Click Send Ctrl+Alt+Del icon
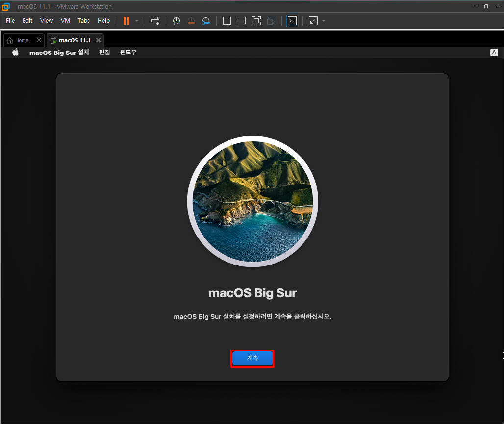The width and height of the screenshot is (504, 424). (155, 21)
